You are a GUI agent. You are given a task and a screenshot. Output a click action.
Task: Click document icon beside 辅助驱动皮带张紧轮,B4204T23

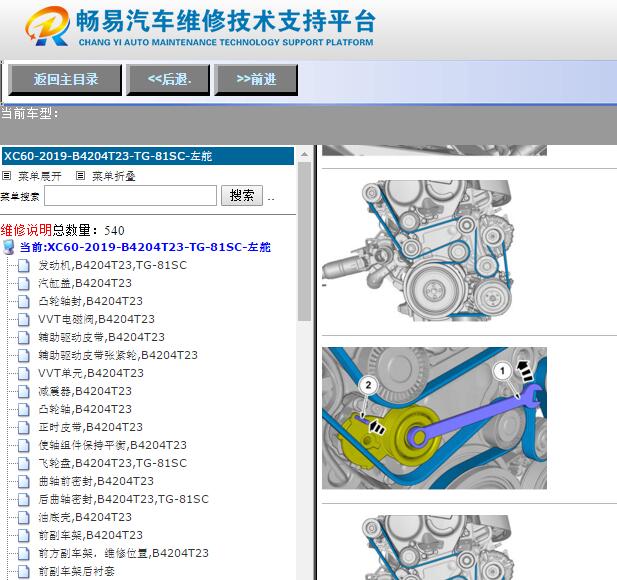click(x=24, y=356)
